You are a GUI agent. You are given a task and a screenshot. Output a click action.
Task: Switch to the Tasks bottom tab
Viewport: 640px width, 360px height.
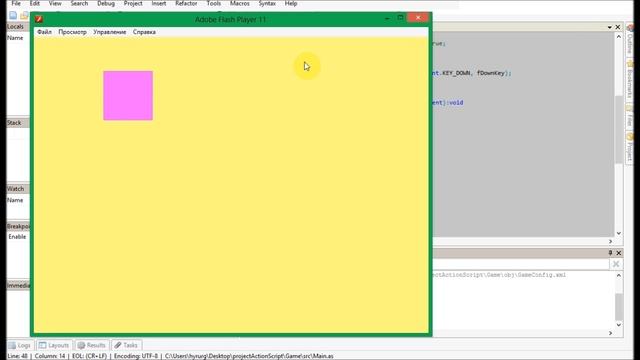[126, 345]
